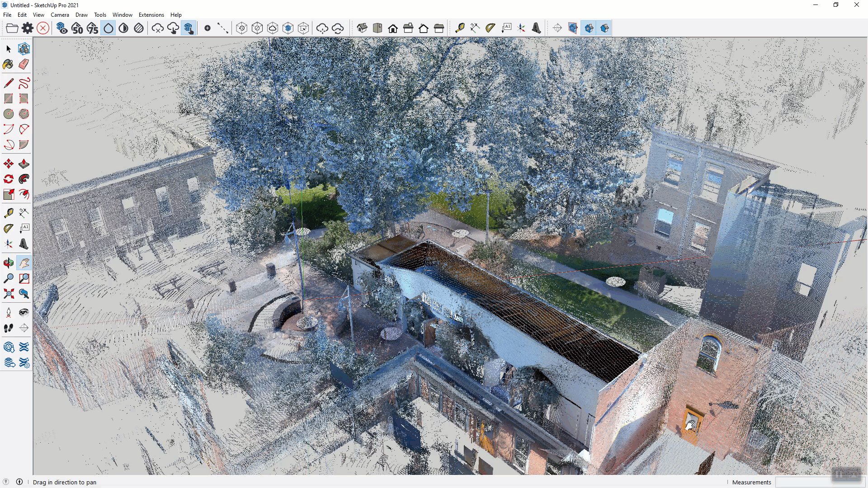Click inside the Measurements field
Viewport: 868px width, 488px height.
pyautogui.click(x=814, y=482)
